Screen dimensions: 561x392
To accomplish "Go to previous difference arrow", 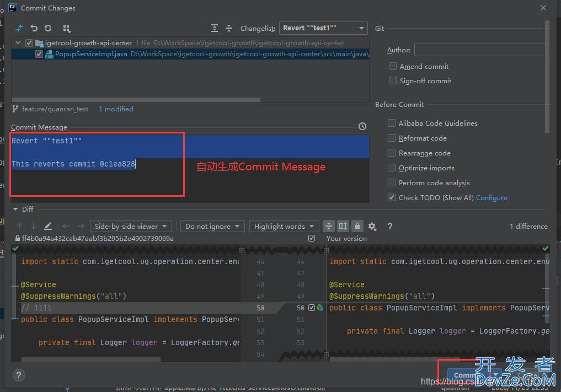I will 19,226.
